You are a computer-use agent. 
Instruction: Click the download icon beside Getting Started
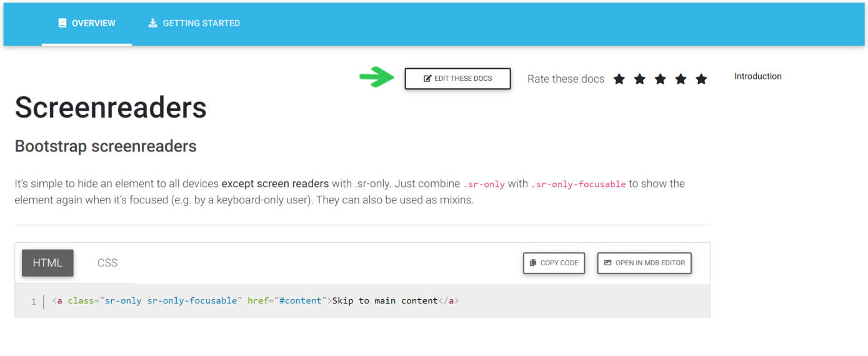153,23
